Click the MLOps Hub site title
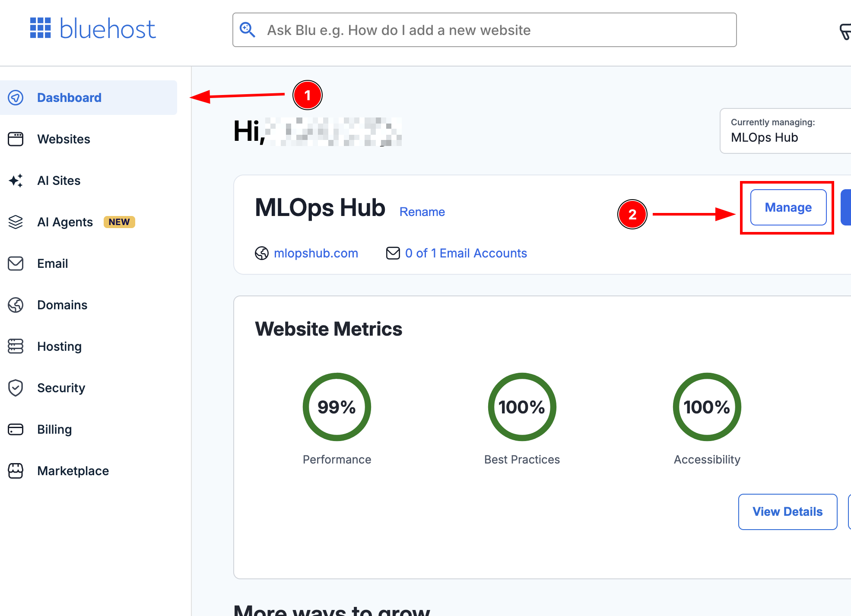This screenshot has width=851, height=616. click(320, 208)
